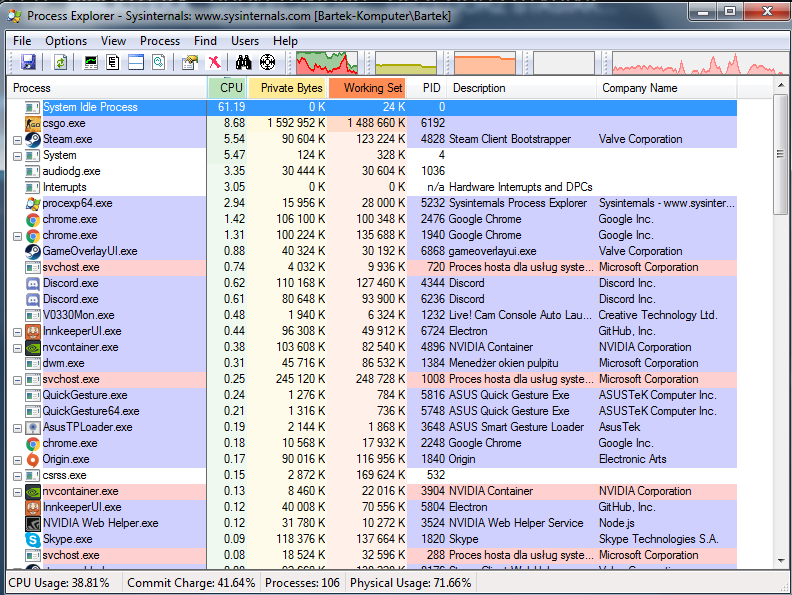
Task: Click the InnkeeperUI.exe icon, PID 6724
Action: pos(33,331)
